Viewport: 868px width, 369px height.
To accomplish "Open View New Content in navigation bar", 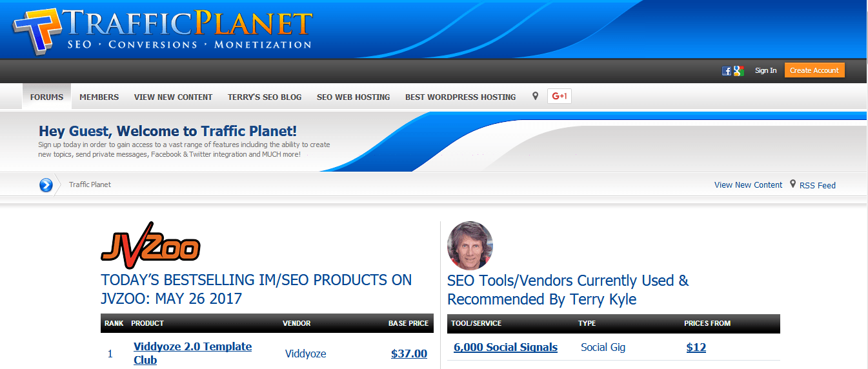I will [173, 97].
